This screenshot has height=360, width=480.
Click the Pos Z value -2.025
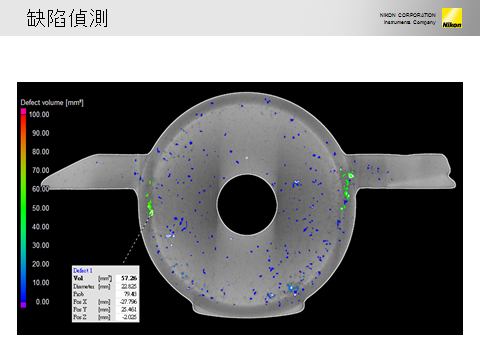click(130, 317)
